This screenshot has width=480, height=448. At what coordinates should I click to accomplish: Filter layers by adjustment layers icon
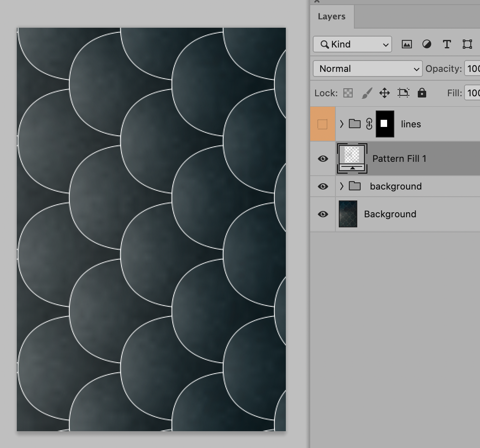tap(426, 44)
